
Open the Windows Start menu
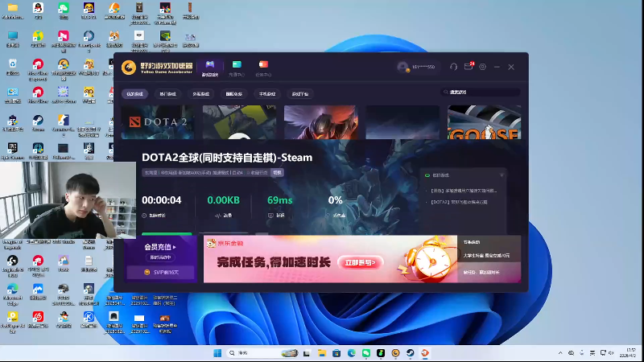click(217, 353)
